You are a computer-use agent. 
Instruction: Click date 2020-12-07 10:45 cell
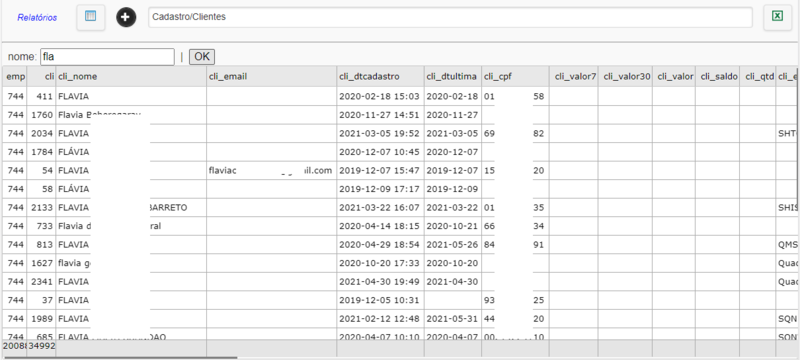click(x=380, y=152)
